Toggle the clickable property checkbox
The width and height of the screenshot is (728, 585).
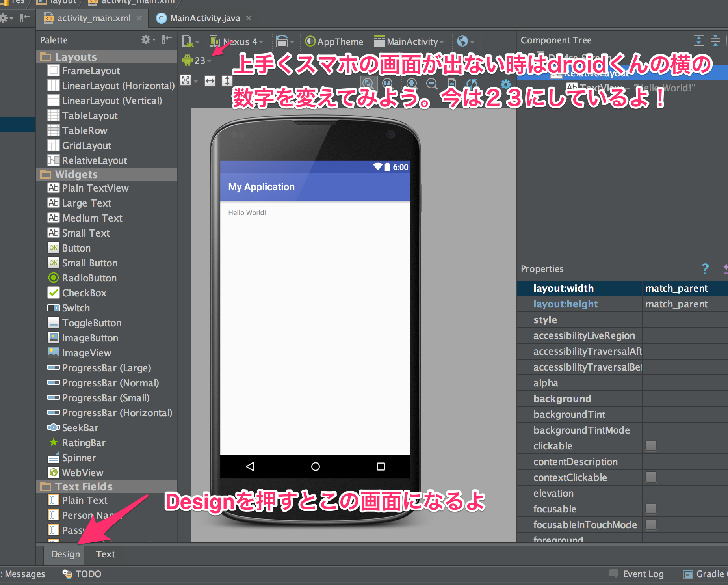[x=651, y=446]
